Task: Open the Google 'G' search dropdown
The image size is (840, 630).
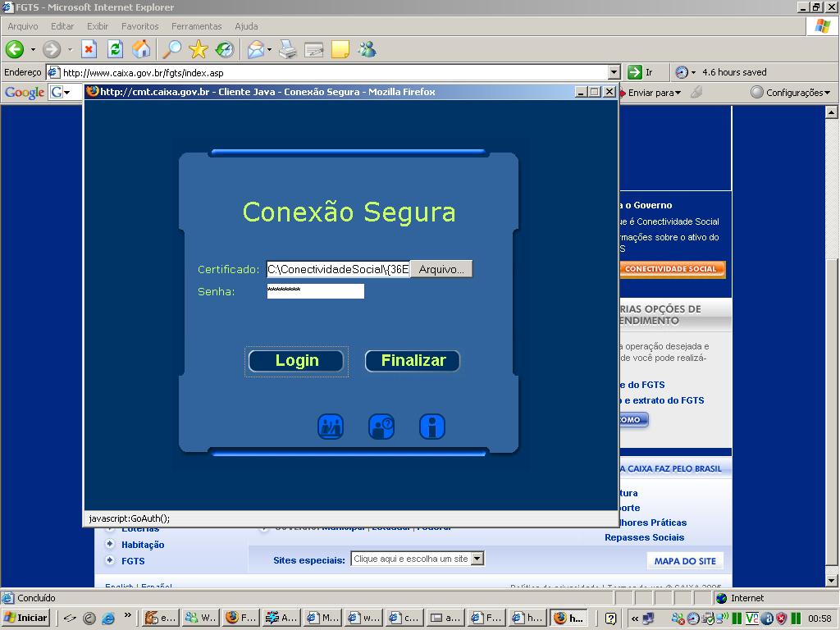Action: coord(67,93)
